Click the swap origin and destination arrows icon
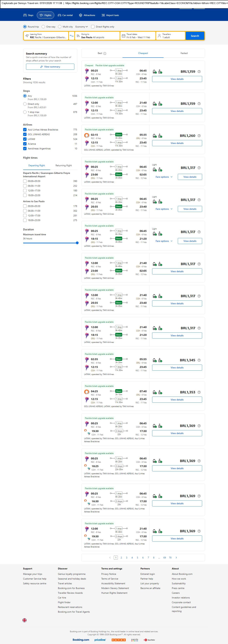 [x=72, y=36]
